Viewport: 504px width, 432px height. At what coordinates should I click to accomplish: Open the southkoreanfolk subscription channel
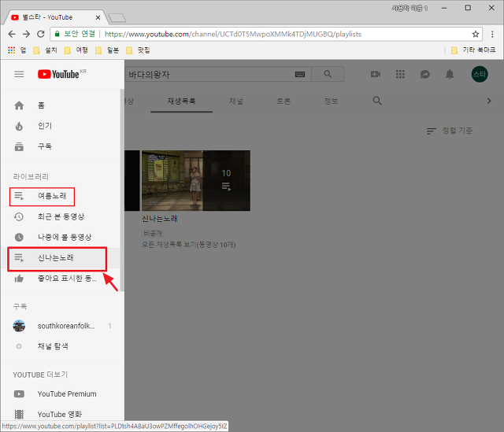pyautogui.click(x=61, y=326)
